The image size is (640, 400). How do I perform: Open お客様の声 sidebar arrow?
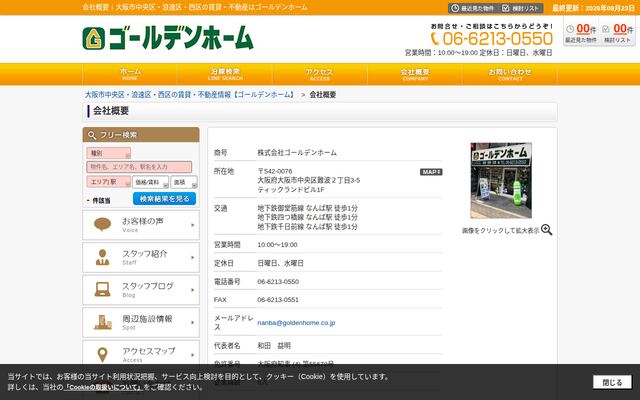[193, 225]
